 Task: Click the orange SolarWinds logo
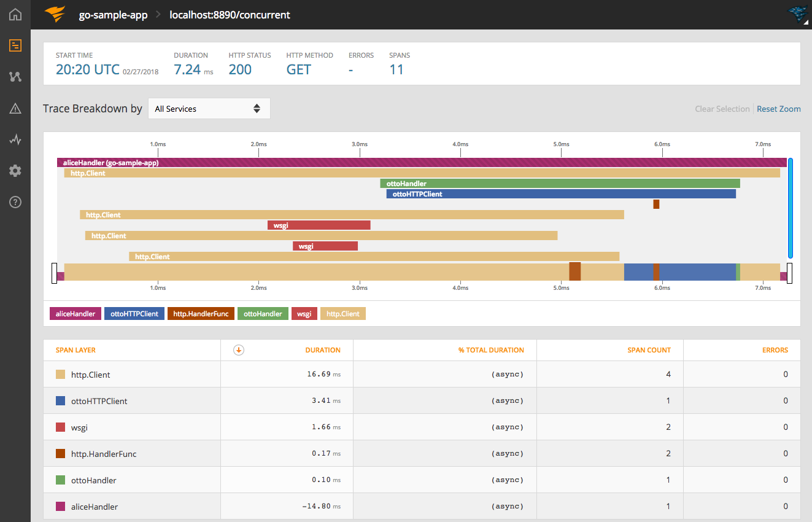(55, 14)
